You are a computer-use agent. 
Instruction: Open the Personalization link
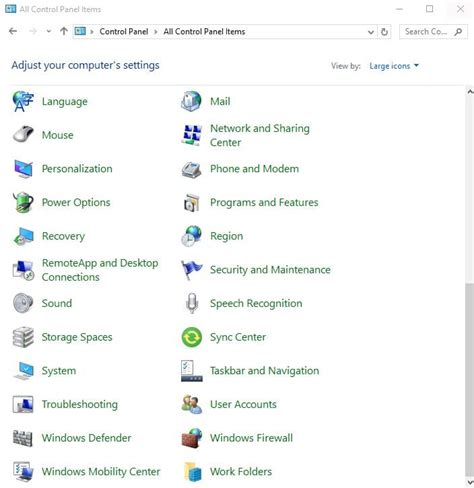[77, 169]
